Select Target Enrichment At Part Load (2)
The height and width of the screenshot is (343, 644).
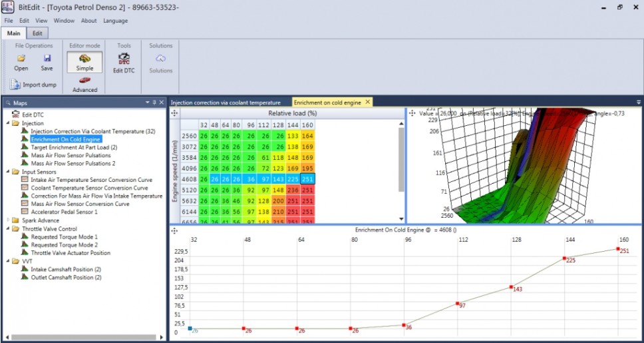pos(74,147)
